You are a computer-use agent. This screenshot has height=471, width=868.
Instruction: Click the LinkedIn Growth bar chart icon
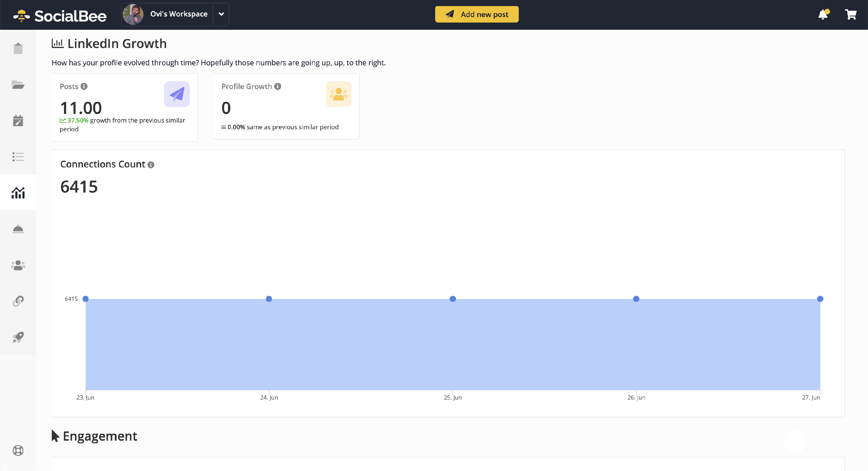pos(58,43)
